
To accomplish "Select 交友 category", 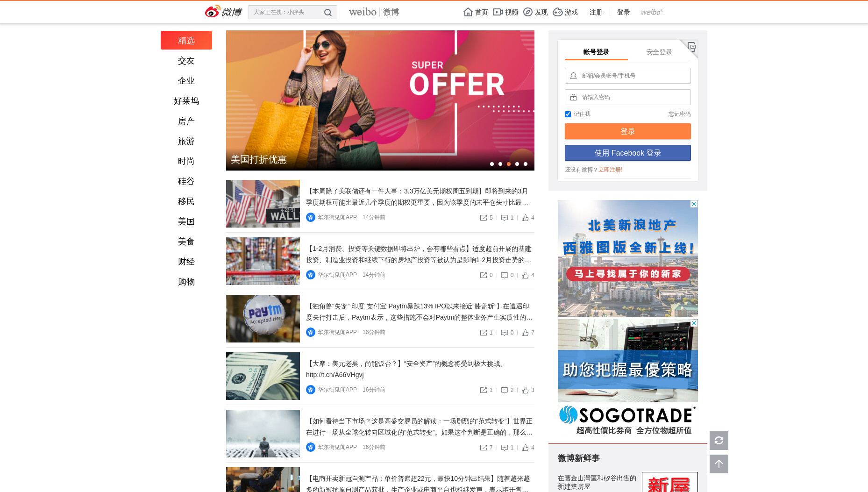I will coord(186,61).
